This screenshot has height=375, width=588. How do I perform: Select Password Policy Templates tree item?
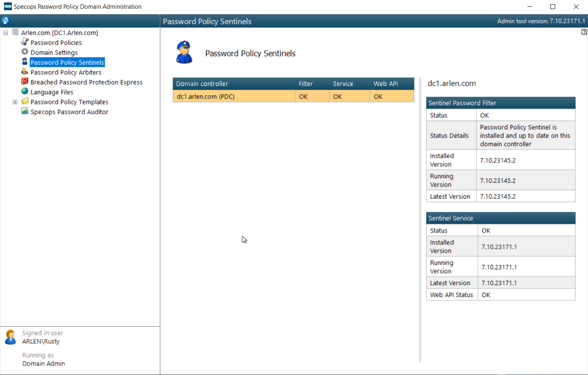coord(70,102)
